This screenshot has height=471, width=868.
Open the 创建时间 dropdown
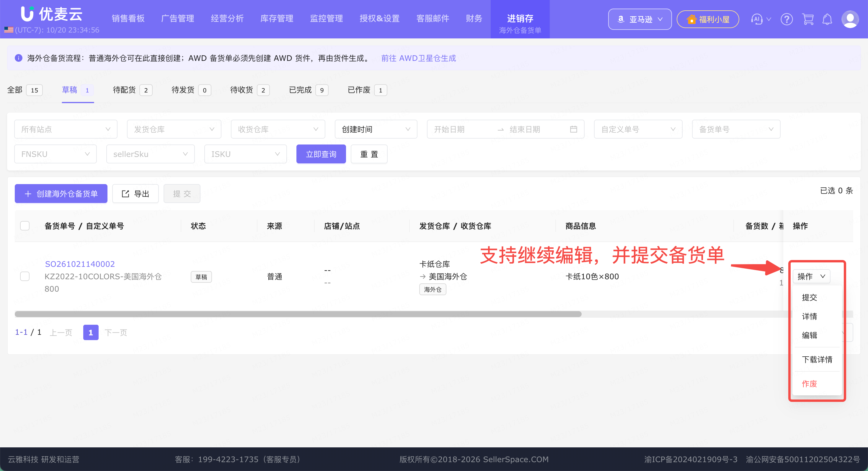coord(376,129)
